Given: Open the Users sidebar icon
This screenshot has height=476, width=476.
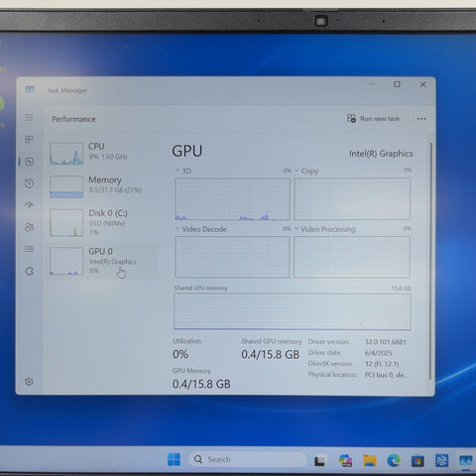Looking at the screenshot, I should 30,227.
